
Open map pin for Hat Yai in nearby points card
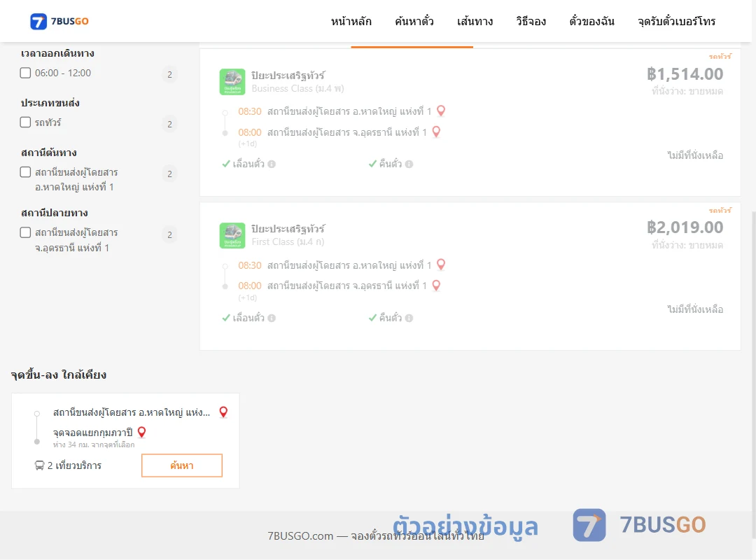point(223,412)
